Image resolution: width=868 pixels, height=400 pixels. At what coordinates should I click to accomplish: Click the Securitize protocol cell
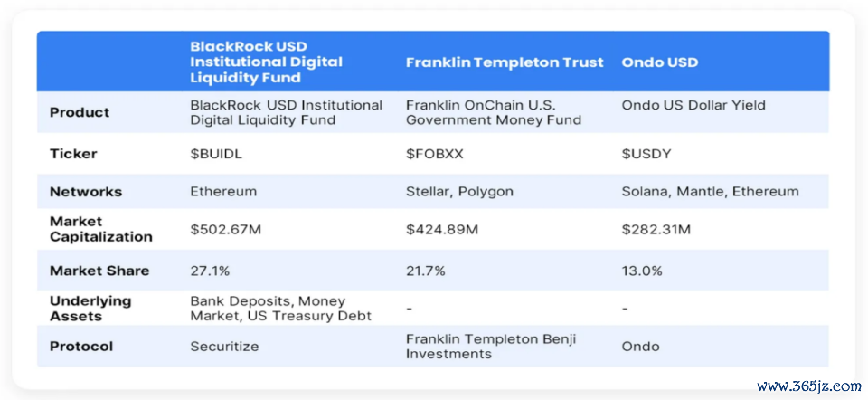tap(223, 346)
